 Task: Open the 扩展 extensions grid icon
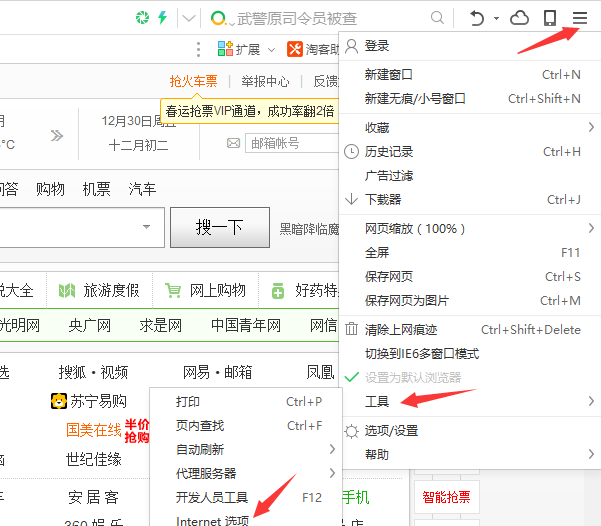click(225, 49)
